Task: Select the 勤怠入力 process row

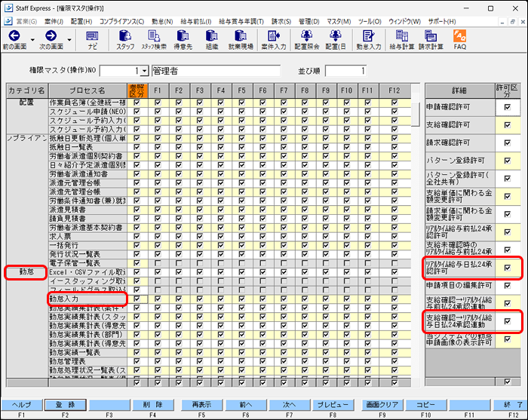Action: [x=87, y=299]
